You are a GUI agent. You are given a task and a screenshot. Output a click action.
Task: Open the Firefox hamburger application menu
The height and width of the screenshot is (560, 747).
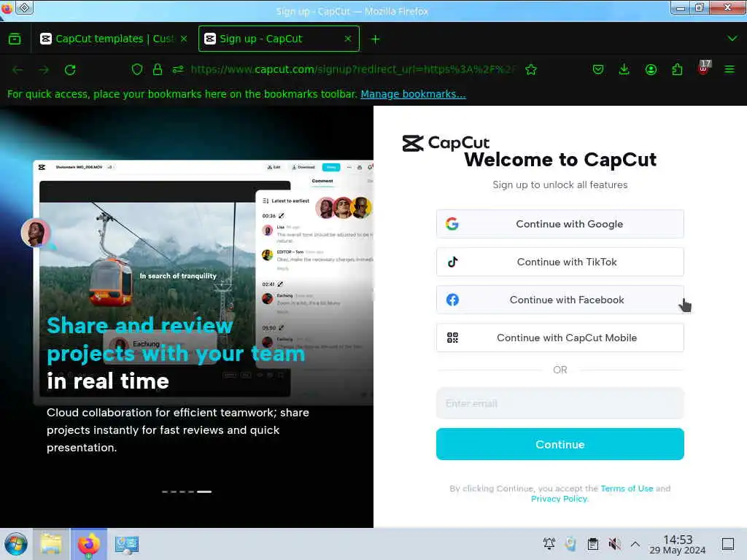(x=729, y=69)
